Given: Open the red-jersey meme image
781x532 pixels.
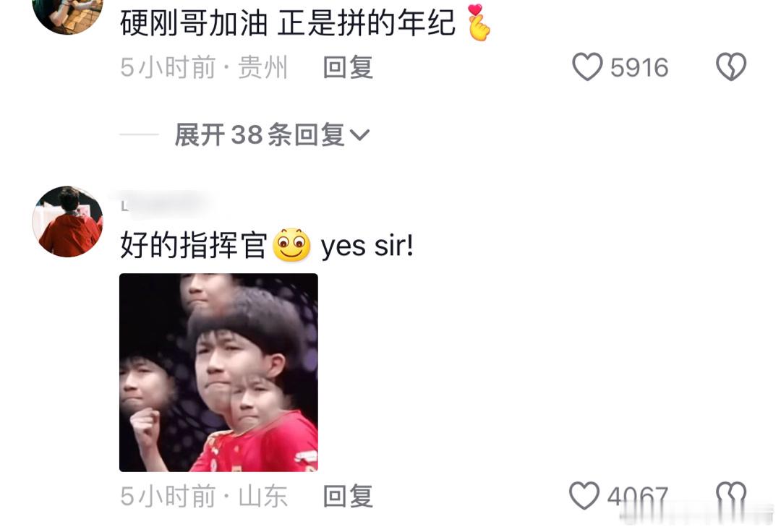Looking at the screenshot, I should tap(218, 372).
